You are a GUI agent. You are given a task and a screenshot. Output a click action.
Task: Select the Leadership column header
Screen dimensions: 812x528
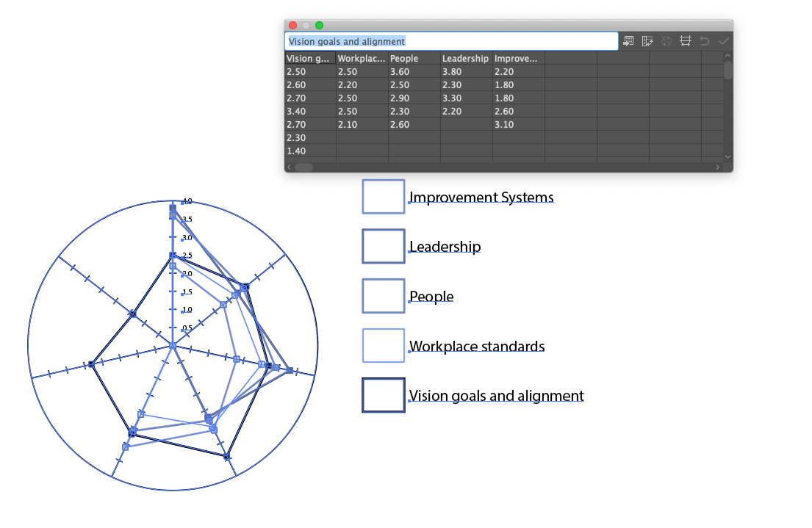(465, 58)
